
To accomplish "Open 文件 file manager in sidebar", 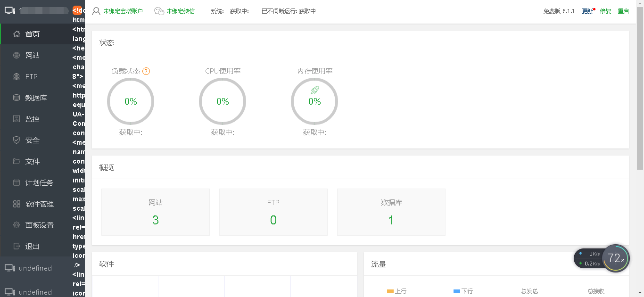I will pyautogui.click(x=35, y=161).
